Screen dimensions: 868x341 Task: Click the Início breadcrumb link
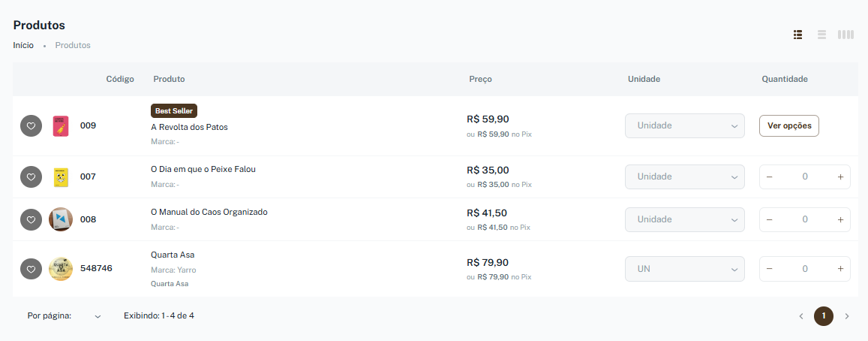pos(23,45)
